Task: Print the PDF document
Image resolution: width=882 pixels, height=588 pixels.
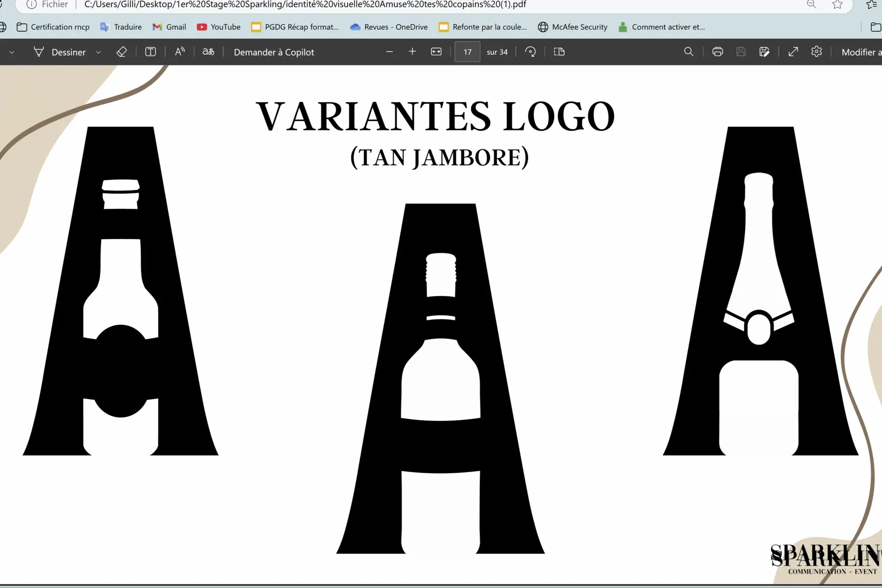Action: (x=718, y=52)
